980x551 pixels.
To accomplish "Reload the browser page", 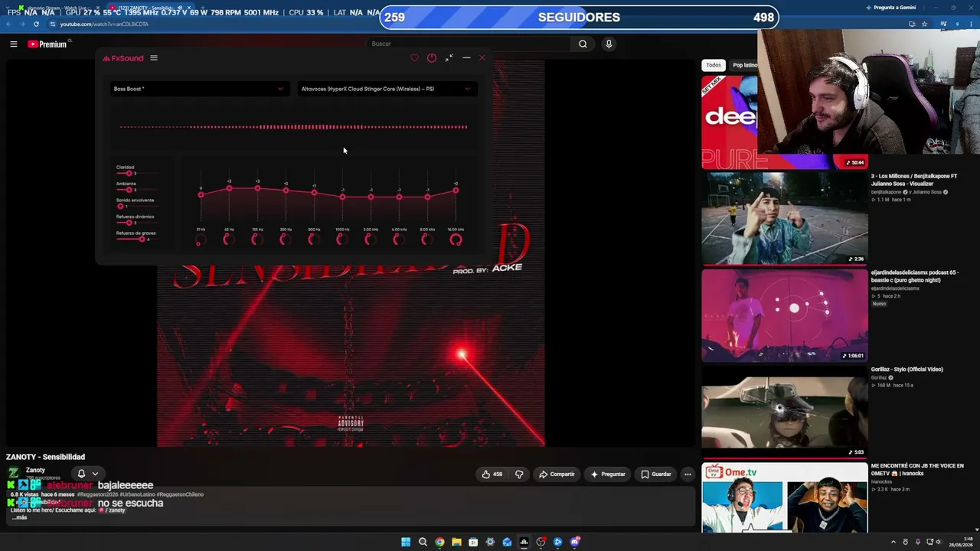I will coord(36,24).
